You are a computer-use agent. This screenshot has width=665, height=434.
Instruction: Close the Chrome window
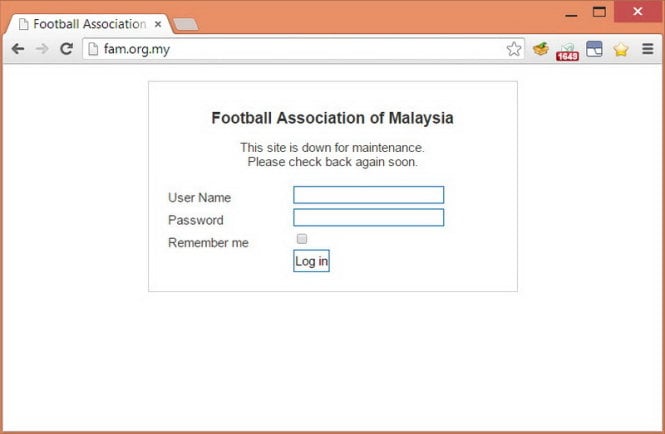pos(637,11)
